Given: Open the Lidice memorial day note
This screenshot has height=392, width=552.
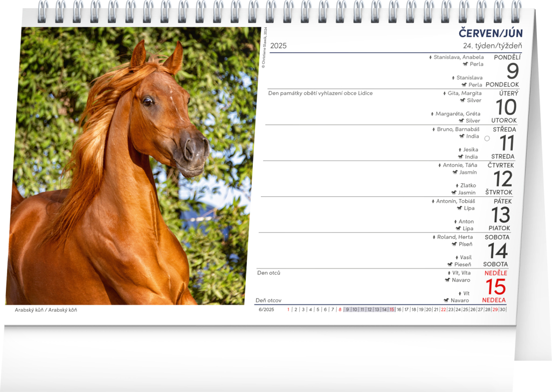Looking at the screenshot, I should [x=320, y=93].
